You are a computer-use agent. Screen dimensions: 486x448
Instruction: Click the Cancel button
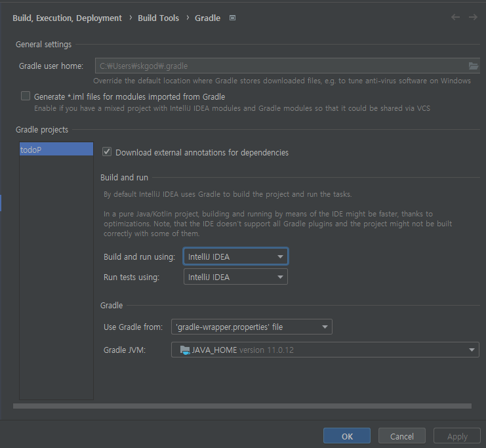(x=401, y=436)
